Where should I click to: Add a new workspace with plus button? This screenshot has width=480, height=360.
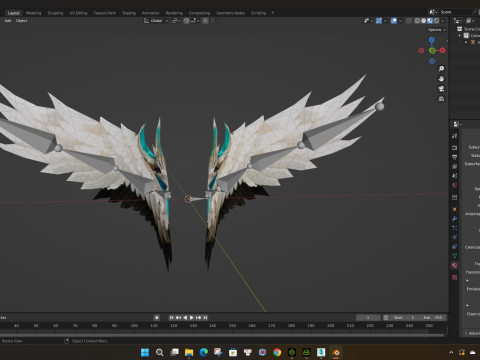(272, 13)
